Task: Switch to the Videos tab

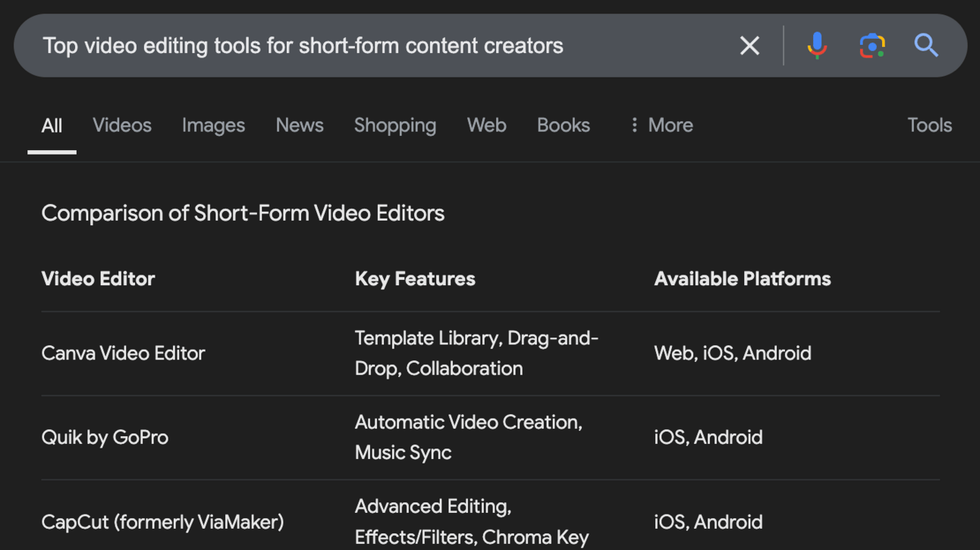Action: click(x=122, y=125)
